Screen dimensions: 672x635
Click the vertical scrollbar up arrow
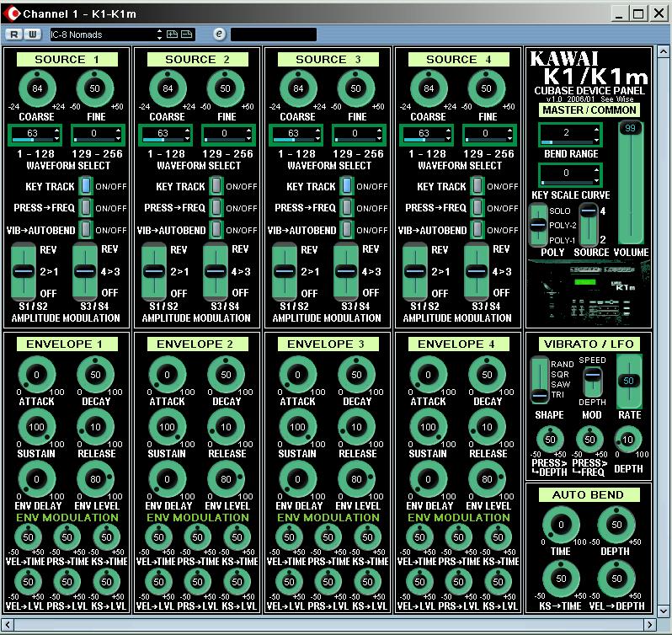pos(663,52)
